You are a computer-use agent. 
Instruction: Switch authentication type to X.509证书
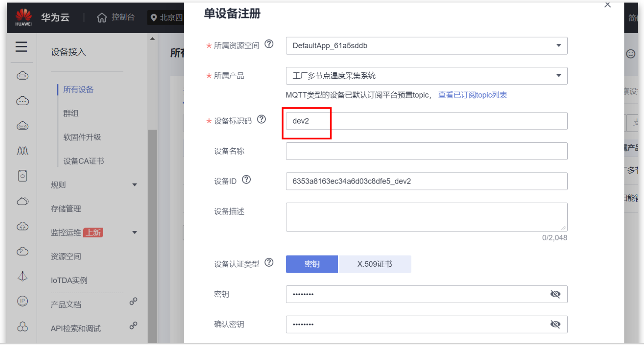[375, 264]
